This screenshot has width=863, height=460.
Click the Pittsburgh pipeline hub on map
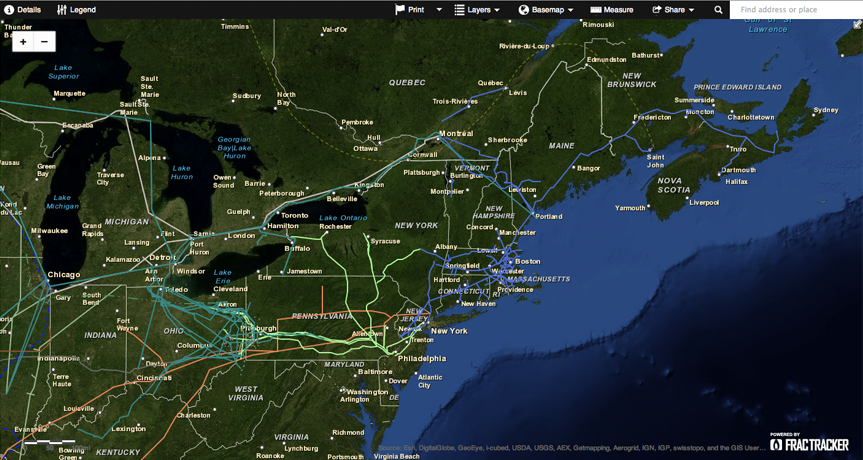[x=247, y=328]
